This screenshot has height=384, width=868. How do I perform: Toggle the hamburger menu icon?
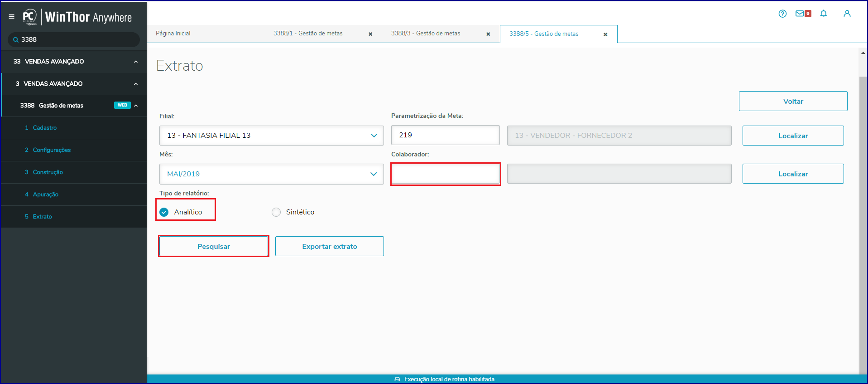pyautogui.click(x=11, y=17)
